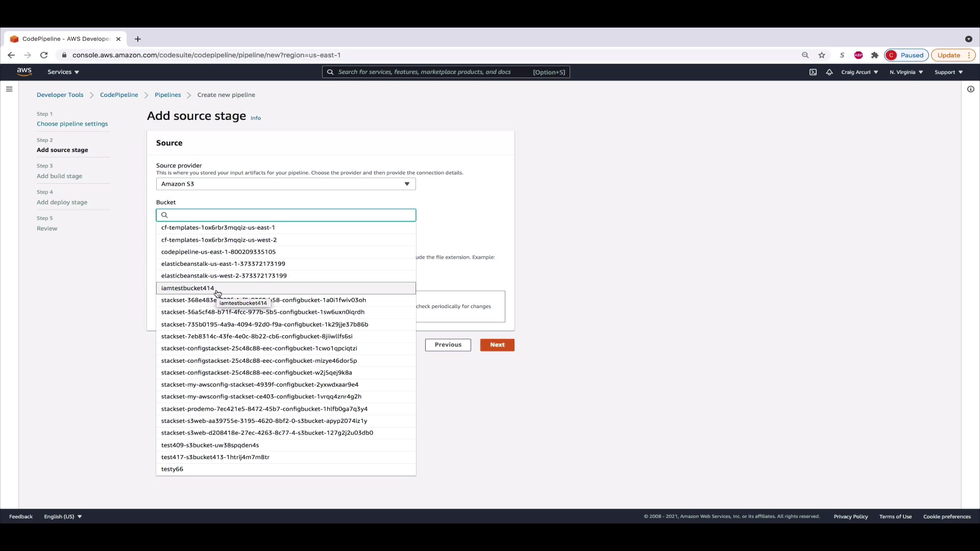Expand the Source provider Amazon S3 dropdown
The image size is (980, 551).
point(286,184)
